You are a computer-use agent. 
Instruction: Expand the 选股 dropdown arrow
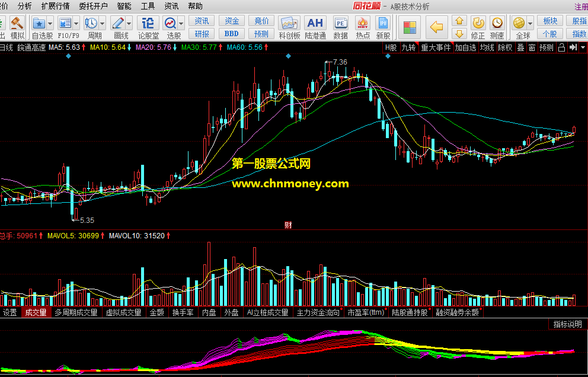[x=181, y=23]
